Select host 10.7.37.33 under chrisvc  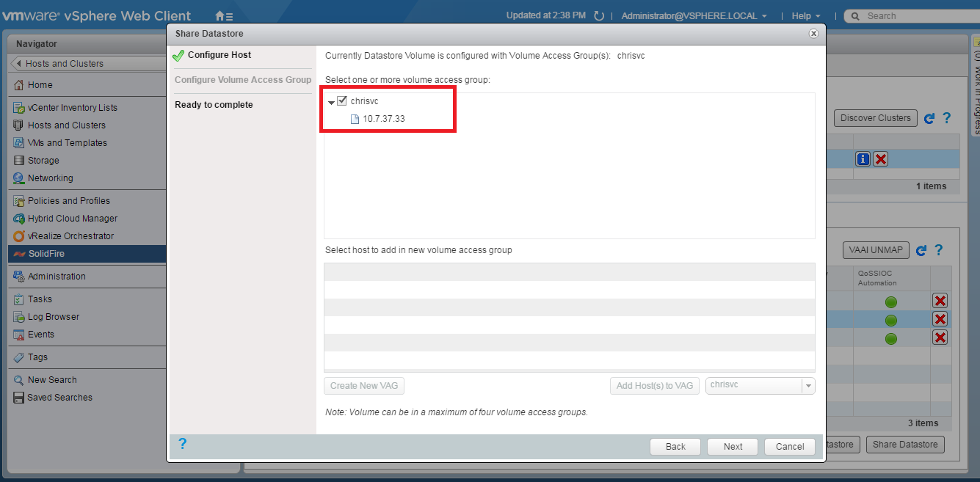383,119
